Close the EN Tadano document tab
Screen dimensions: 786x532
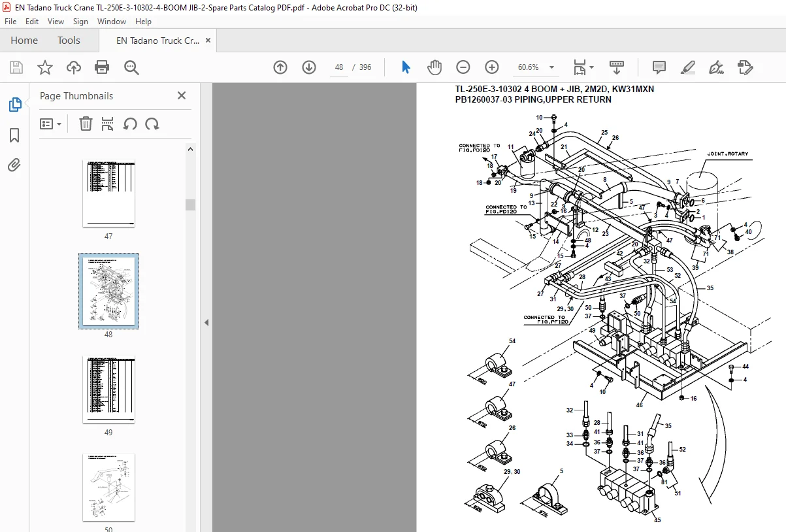(x=208, y=40)
